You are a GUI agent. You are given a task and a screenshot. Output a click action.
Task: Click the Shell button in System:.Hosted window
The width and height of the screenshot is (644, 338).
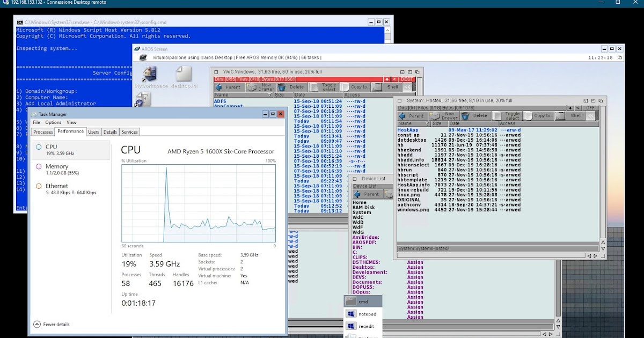click(x=575, y=115)
